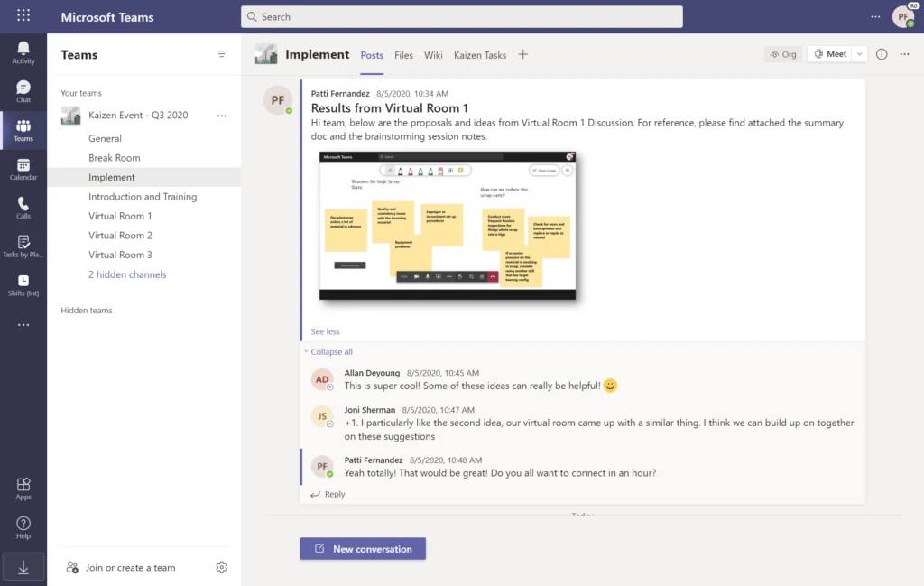
Task: Open the Apps panel
Action: pos(23,487)
